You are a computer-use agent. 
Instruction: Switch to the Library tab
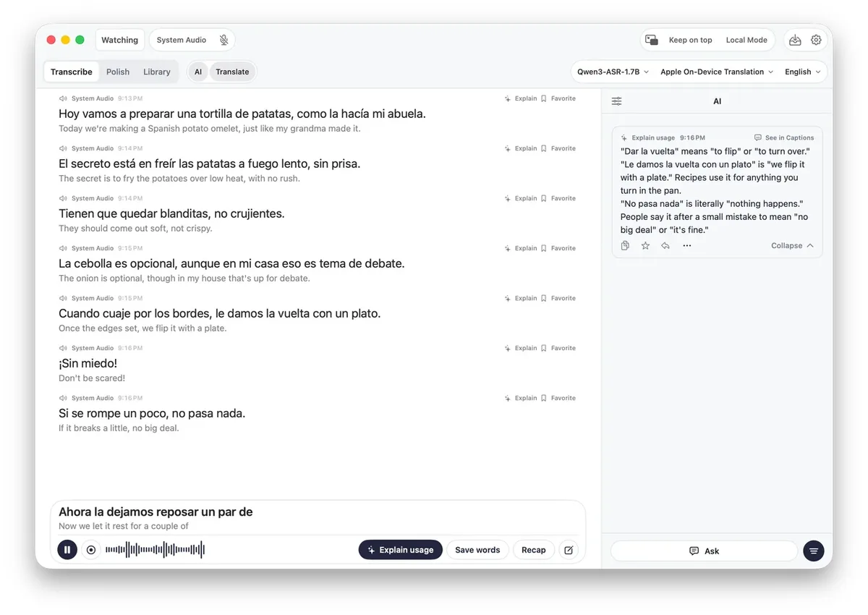(x=157, y=72)
